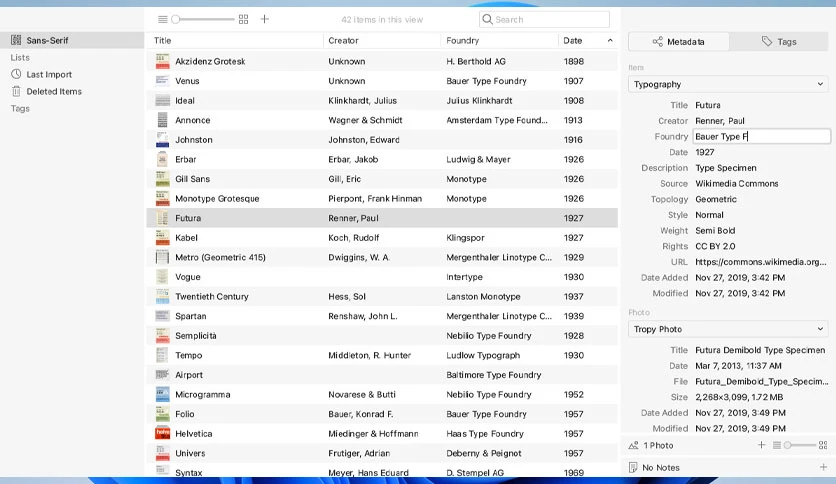The width and height of the screenshot is (836, 484).
Task: Click the 1 Photo icon
Action: (633, 445)
